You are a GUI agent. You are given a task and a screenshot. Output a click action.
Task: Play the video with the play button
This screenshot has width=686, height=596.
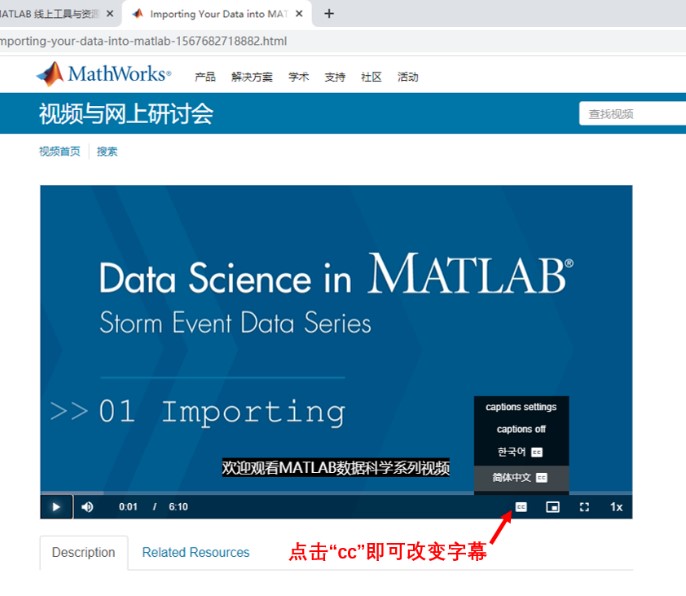[x=56, y=507]
